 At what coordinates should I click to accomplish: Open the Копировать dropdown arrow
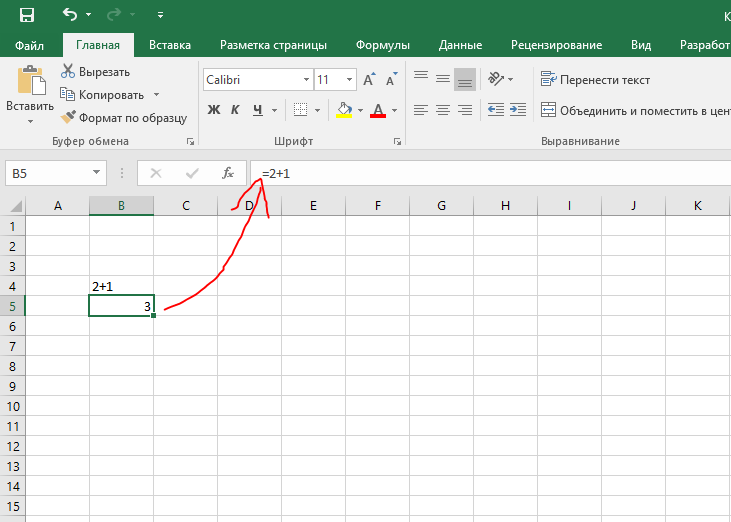click(157, 95)
